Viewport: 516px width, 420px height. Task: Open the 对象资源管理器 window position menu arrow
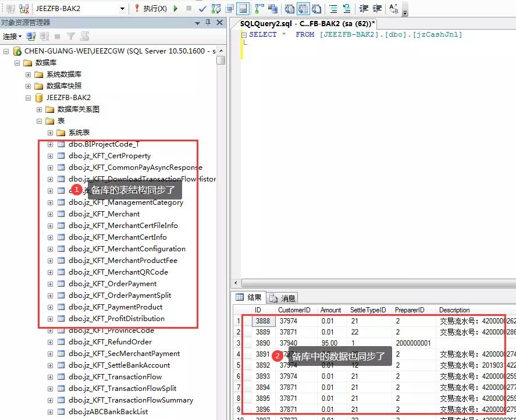click(197, 23)
